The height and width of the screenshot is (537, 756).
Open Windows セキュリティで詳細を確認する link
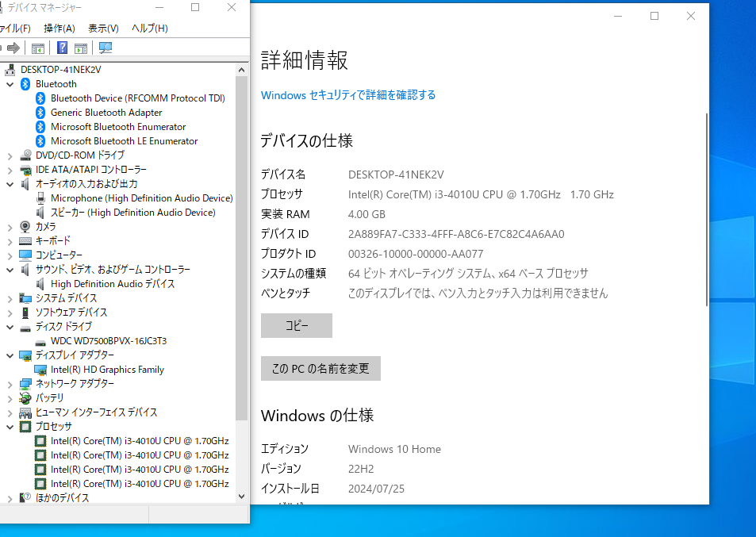(348, 95)
